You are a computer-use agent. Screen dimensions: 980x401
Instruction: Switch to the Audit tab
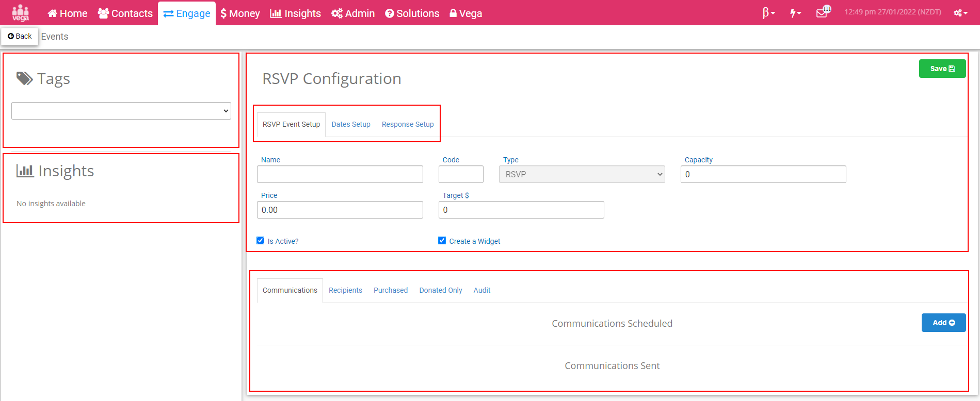point(482,290)
